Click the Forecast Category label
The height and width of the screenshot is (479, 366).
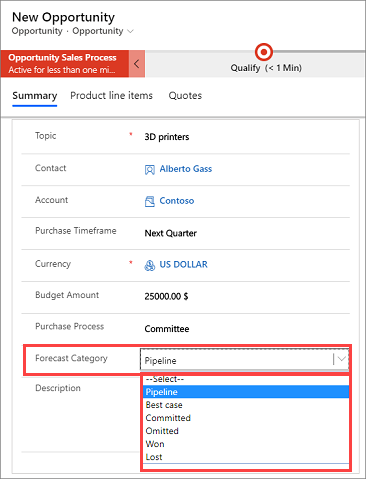[71, 358]
